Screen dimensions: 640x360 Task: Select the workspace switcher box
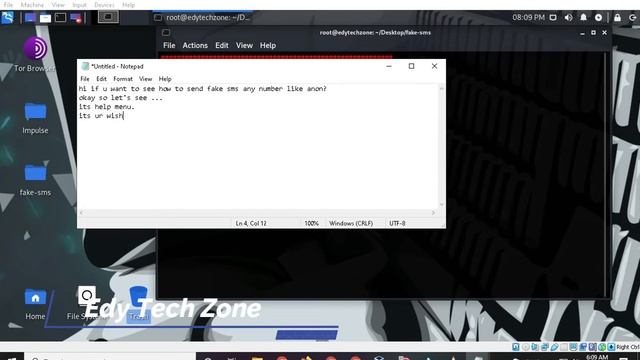[x=108, y=17]
